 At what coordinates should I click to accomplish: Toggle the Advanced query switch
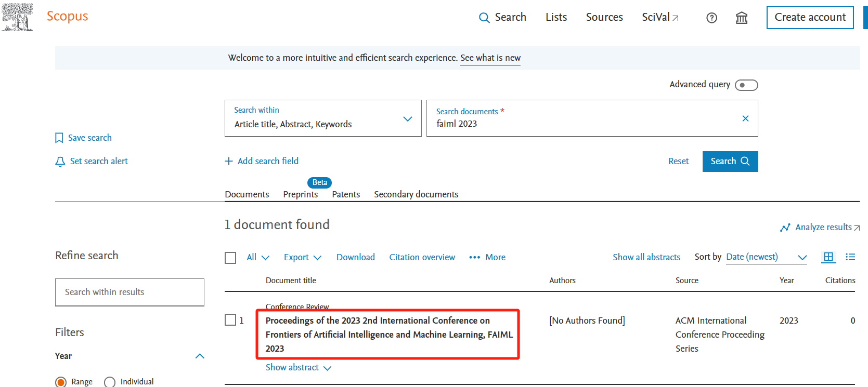[746, 85]
